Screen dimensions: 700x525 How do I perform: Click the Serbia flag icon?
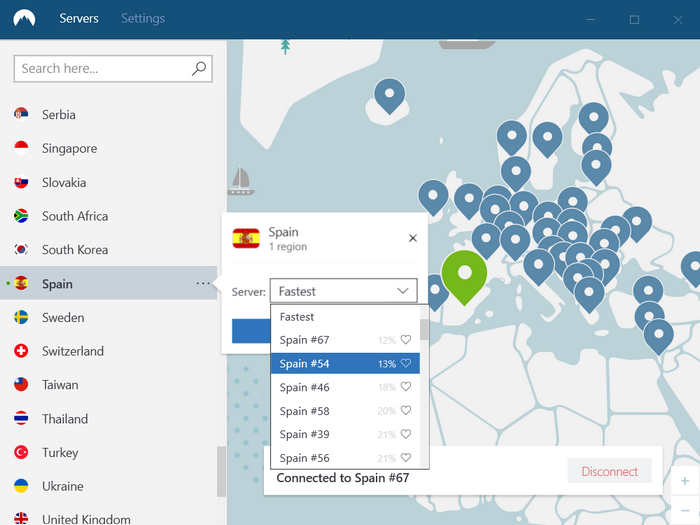click(x=21, y=114)
